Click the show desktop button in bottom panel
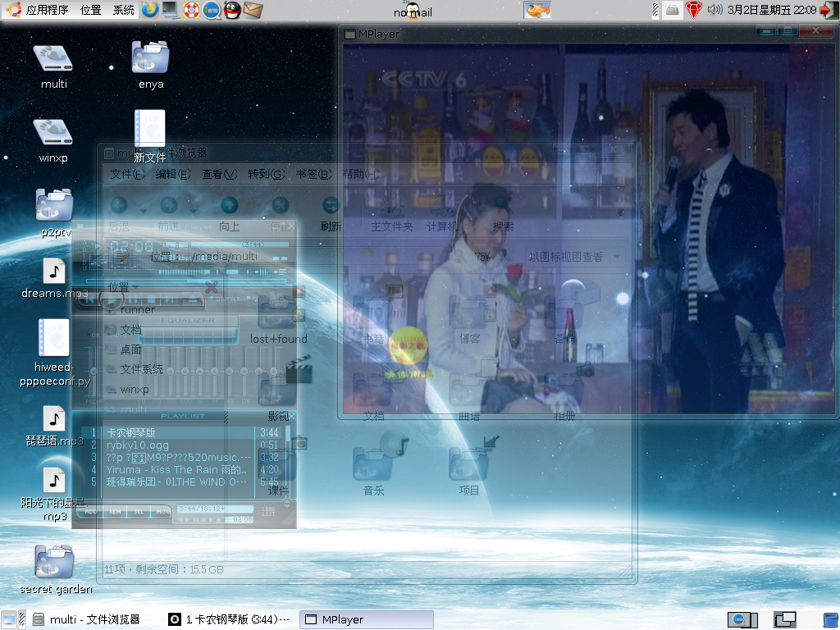 tap(9, 620)
